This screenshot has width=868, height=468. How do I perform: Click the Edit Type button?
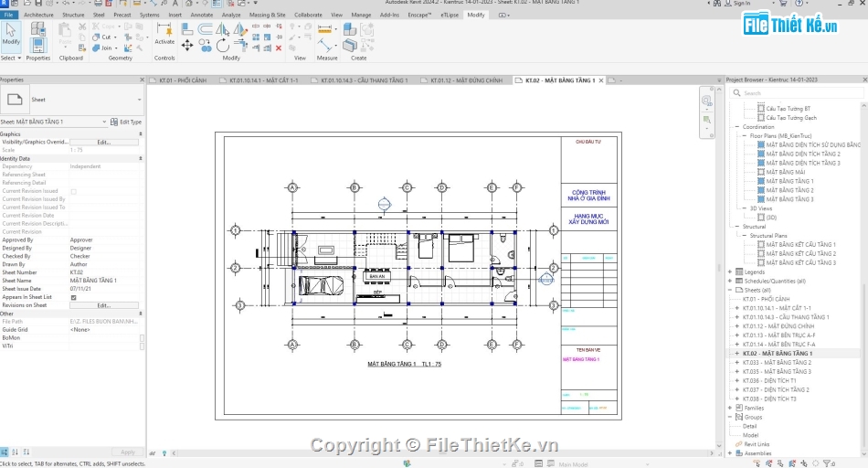(x=126, y=122)
